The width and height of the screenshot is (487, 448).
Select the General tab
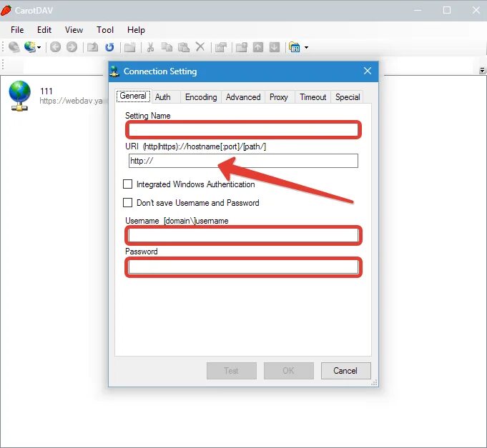(x=133, y=96)
